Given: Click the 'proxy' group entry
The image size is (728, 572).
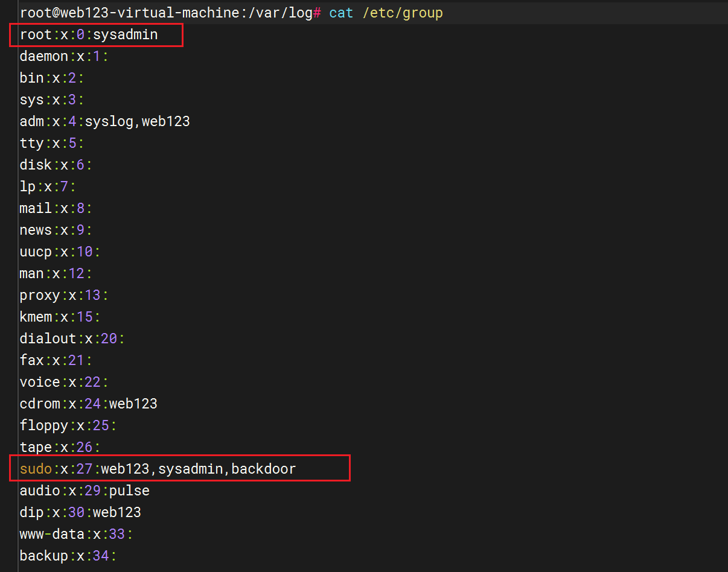Looking at the screenshot, I should (x=40, y=295).
